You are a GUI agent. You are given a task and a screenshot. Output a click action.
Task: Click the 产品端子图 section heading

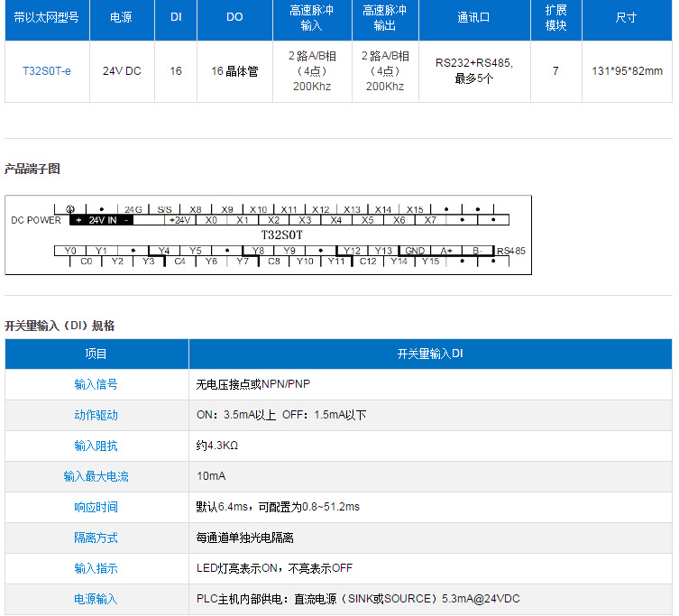tap(32, 169)
